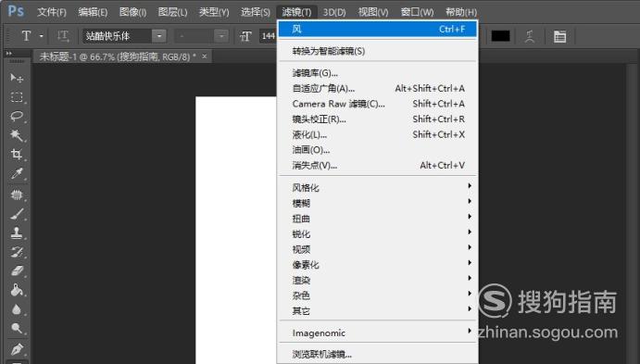Open the font style dropdown arrow

point(221,36)
